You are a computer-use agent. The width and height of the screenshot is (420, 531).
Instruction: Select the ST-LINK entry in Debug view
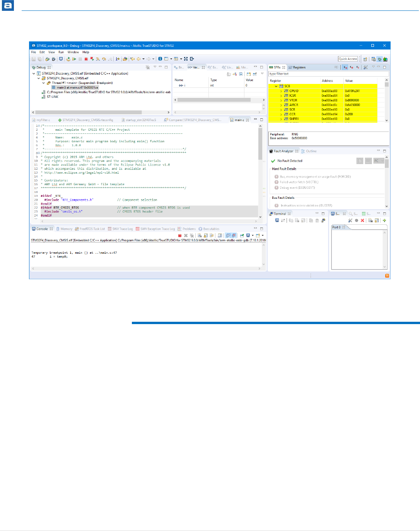[x=50, y=97]
